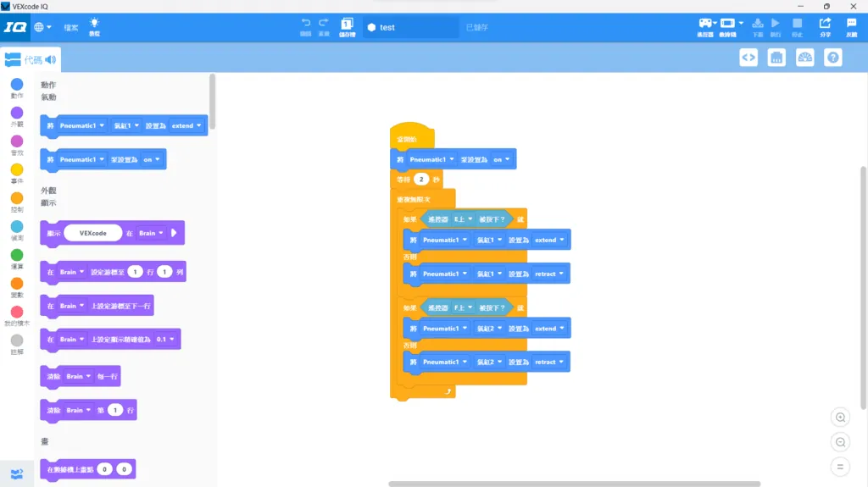Select the light-blue Sensing category circle
The height and width of the screenshot is (487, 868).
pos(17,227)
